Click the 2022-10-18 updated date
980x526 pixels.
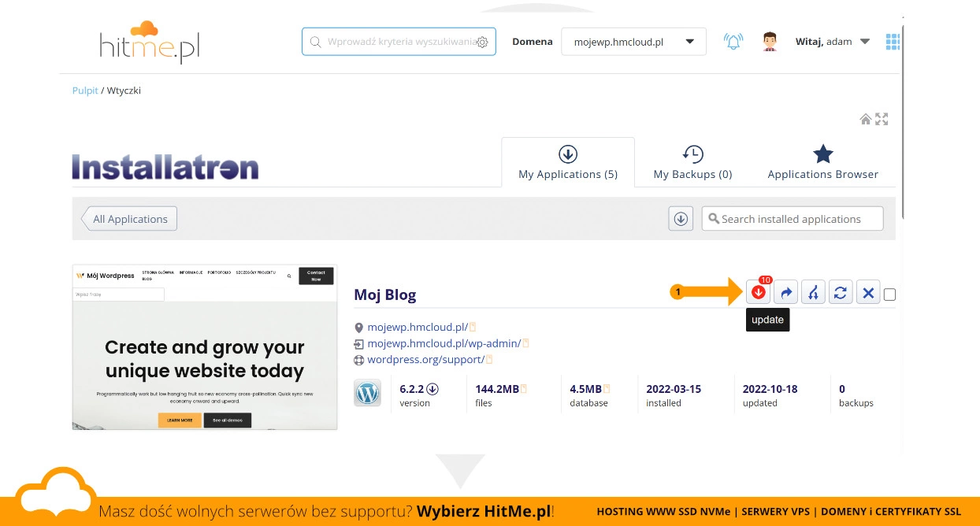(770, 389)
